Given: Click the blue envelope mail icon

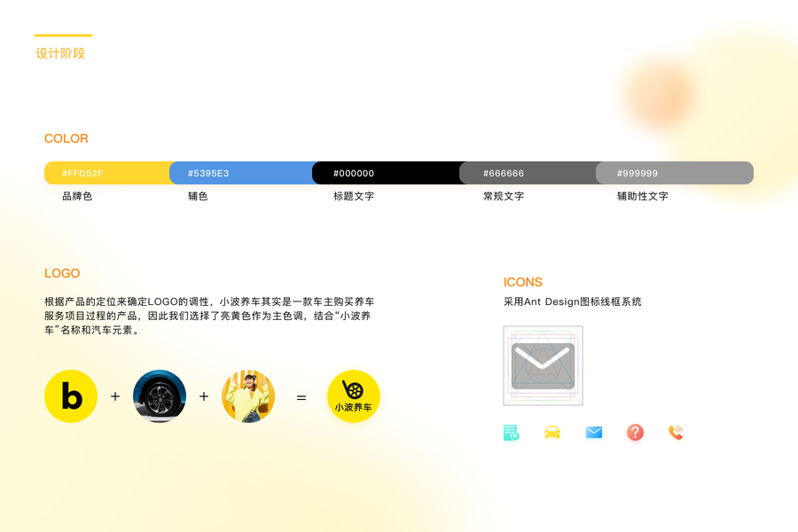Looking at the screenshot, I should pos(594,432).
